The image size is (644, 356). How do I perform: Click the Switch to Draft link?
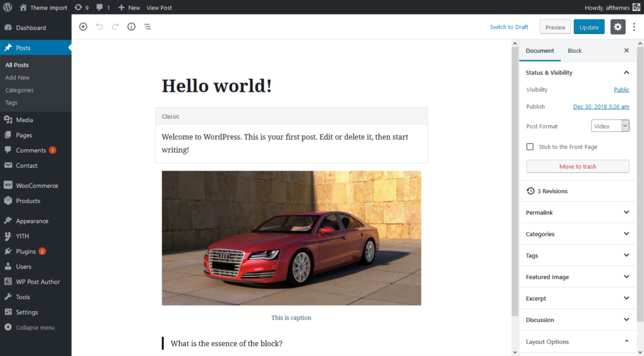point(509,27)
